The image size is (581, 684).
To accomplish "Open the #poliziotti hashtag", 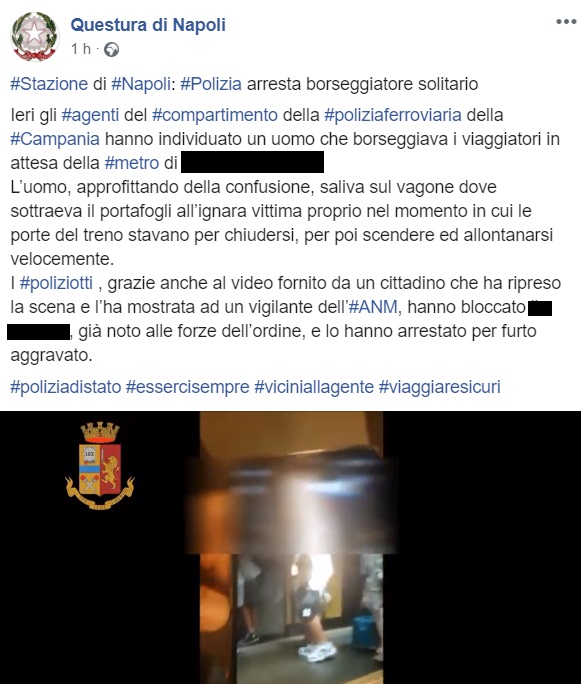I will (x=56, y=283).
